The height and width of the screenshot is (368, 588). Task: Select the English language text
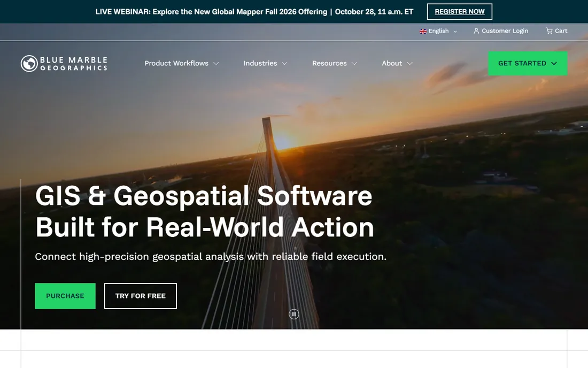pyautogui.click(x=439, y=31)
